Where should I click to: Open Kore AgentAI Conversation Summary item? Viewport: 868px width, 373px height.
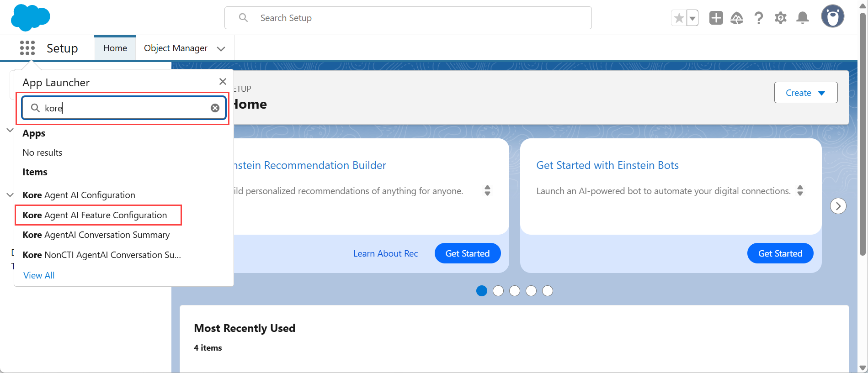tap(96, 235)
